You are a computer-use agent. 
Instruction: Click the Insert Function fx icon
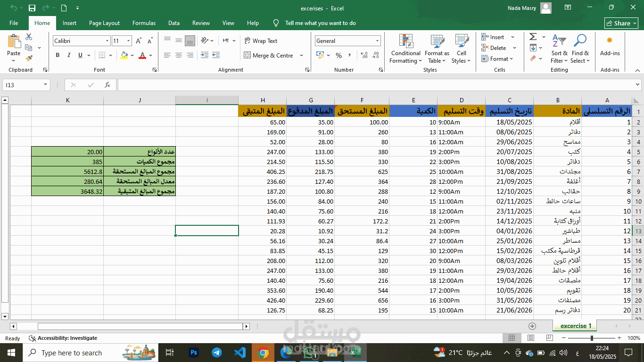pyautogui.click(x=107, y=85)
